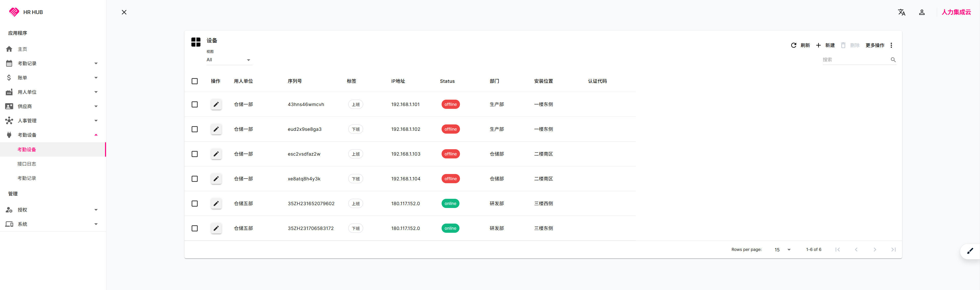Click the next page arrow in pagination
This screenshot has height=290, width=980.
[x=875, y=250]
